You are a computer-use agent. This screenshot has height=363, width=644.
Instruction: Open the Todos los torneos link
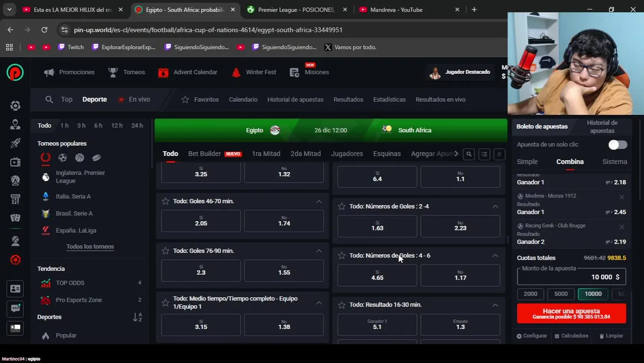click(x=90, y=247)
